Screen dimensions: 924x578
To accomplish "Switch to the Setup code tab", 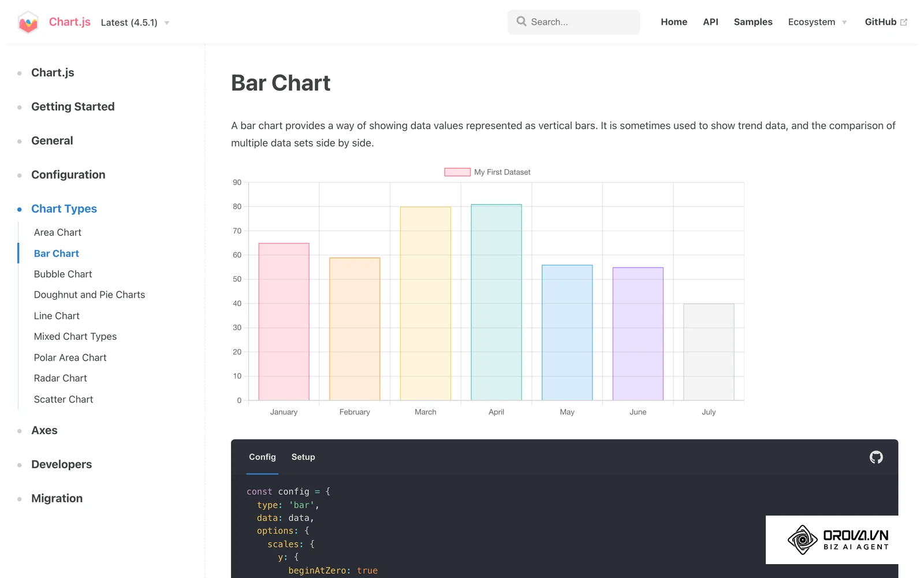I will pyautogui.click(x=303, y=457).
